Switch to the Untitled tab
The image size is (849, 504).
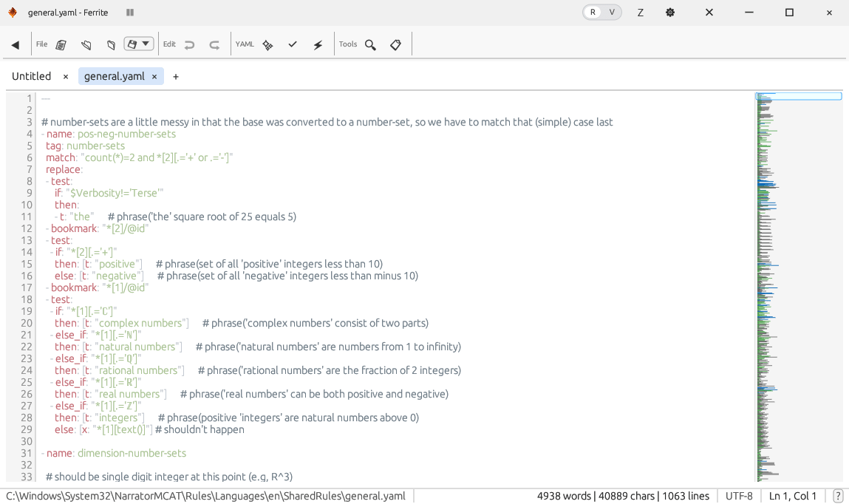pos(32,76)
